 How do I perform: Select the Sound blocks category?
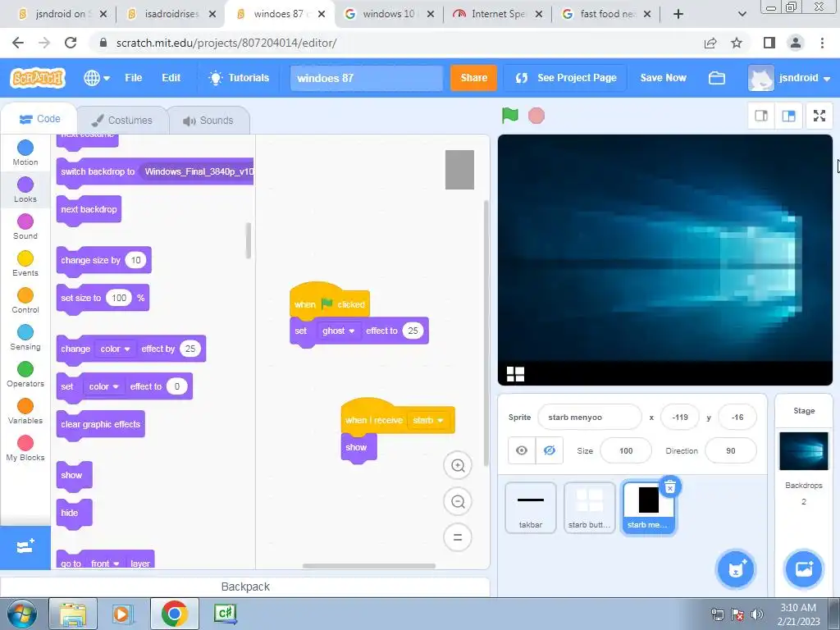click(x=25, y=226)
